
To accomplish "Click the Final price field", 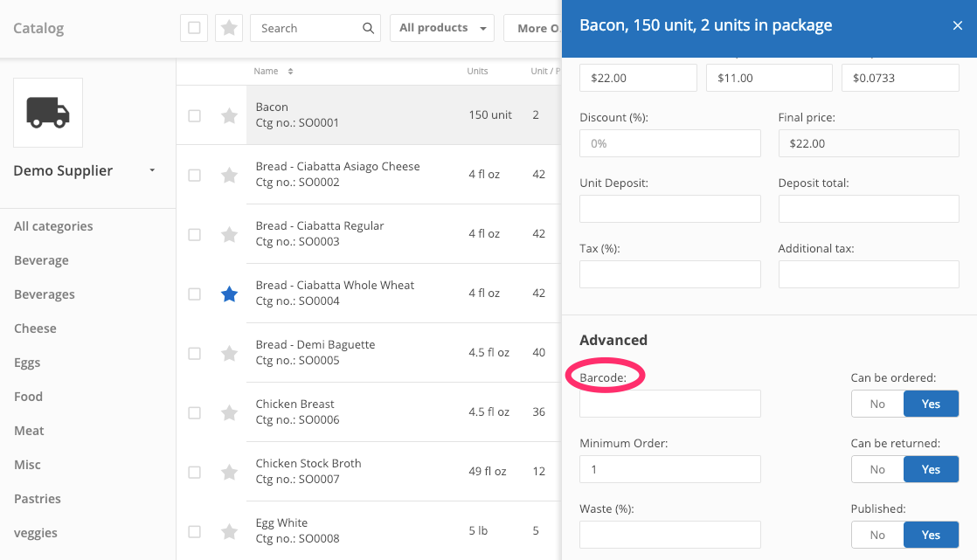I will click(x=869, y=143).
